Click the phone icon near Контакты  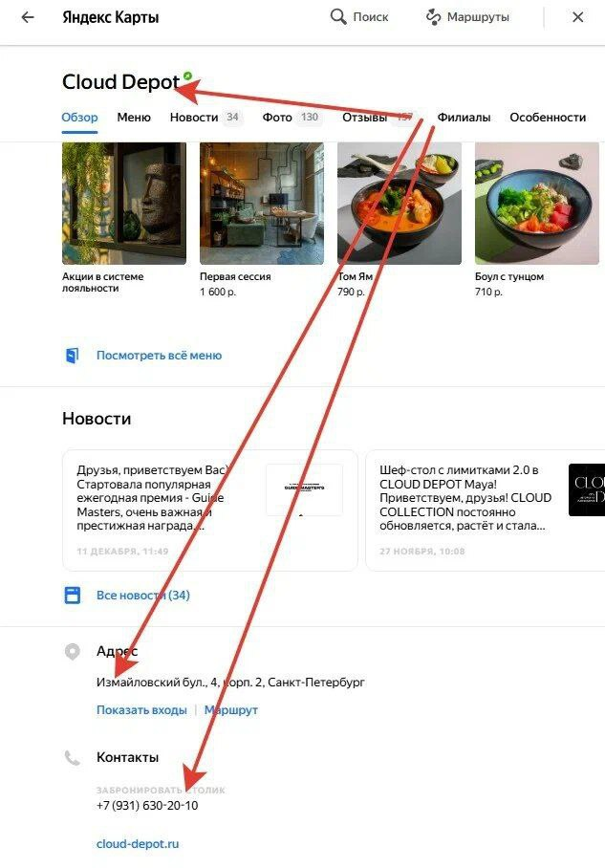pyautogui.click(x=73, y=757)
